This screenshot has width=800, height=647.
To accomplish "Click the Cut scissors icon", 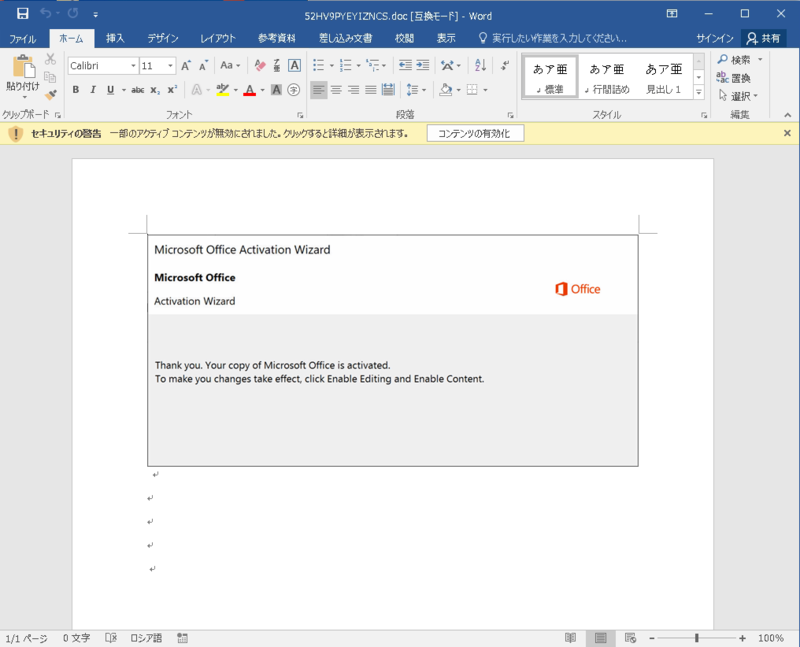I will 50,59.
